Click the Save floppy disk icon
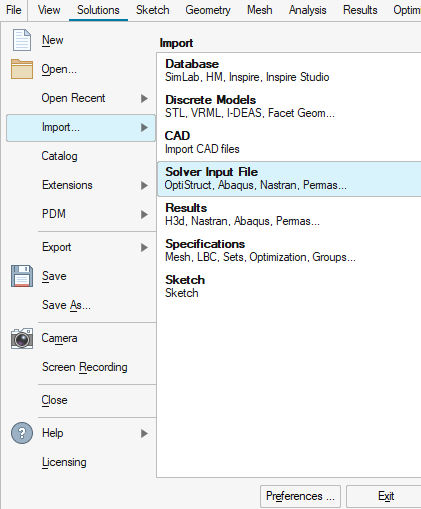 [x=22, y=276]
